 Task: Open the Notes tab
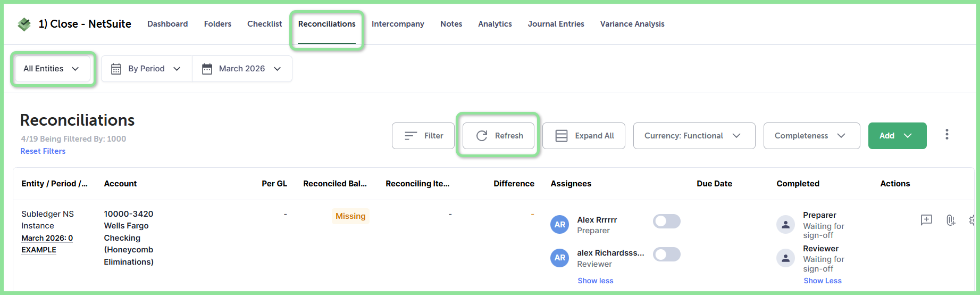click(451, 24)
